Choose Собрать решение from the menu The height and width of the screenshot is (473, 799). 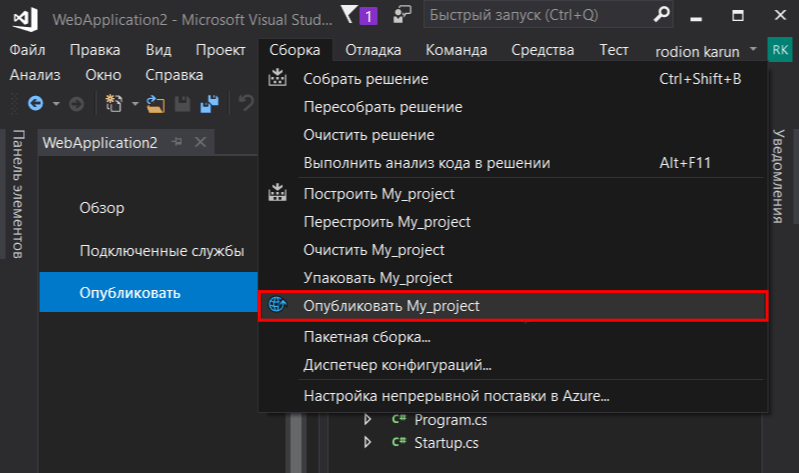tap(513, 78)
